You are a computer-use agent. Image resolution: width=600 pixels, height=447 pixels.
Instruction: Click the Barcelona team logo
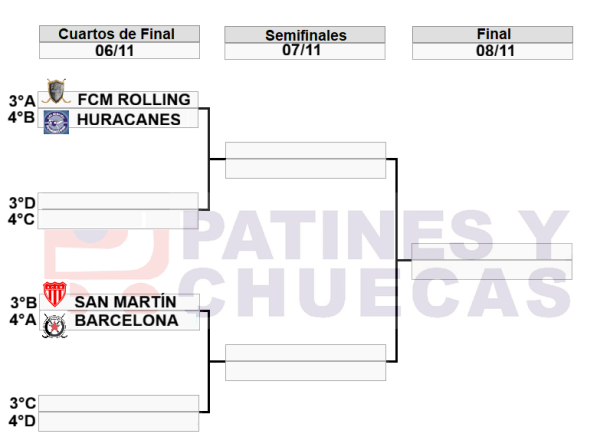coord(54,323)
